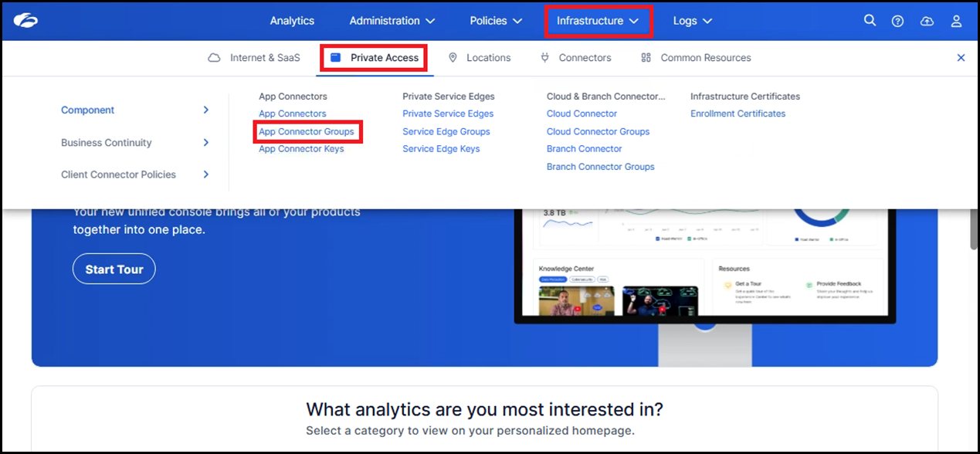Image resolution: width=980 pixels, height=454 pixels.
Task: Select the Private Access tab
Action: 374,58
